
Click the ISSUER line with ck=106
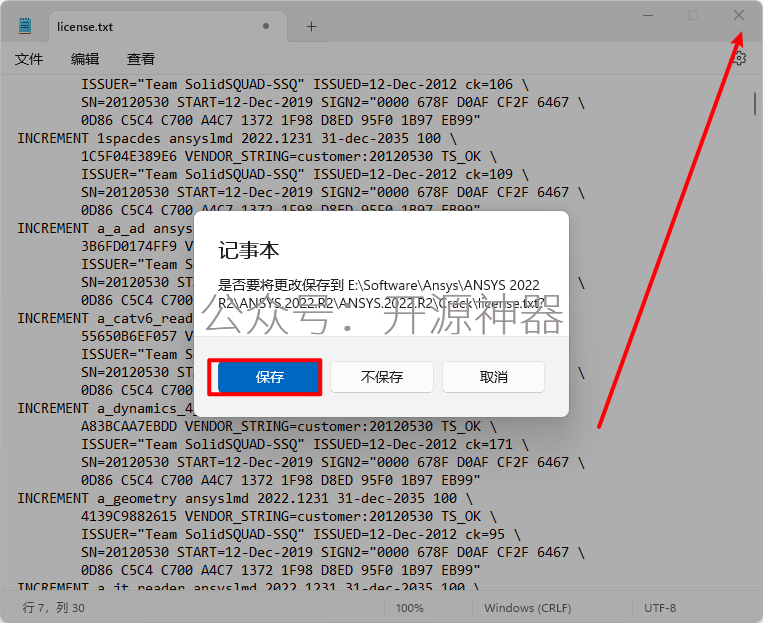305,84
